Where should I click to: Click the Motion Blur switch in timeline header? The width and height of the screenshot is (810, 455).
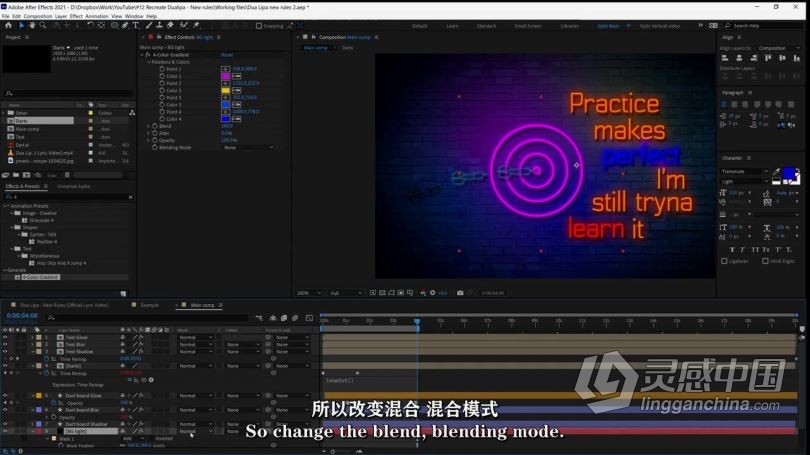pyautogui.click(x=295, y=318)
